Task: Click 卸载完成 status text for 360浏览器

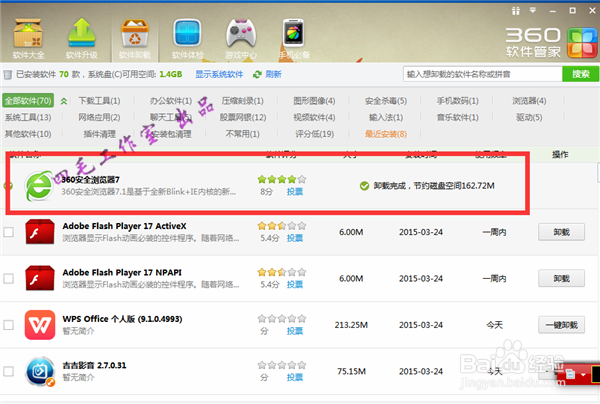Action: pos(434,186)
